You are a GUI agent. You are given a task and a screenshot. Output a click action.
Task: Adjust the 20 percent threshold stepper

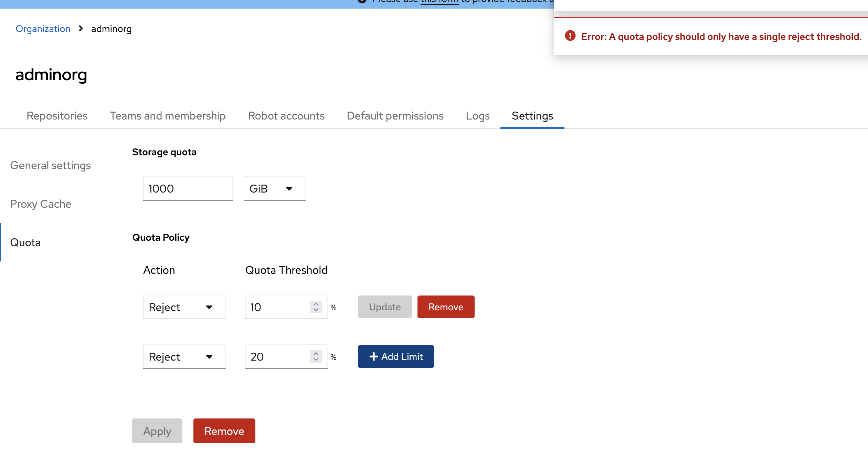(x=316, y=356)
